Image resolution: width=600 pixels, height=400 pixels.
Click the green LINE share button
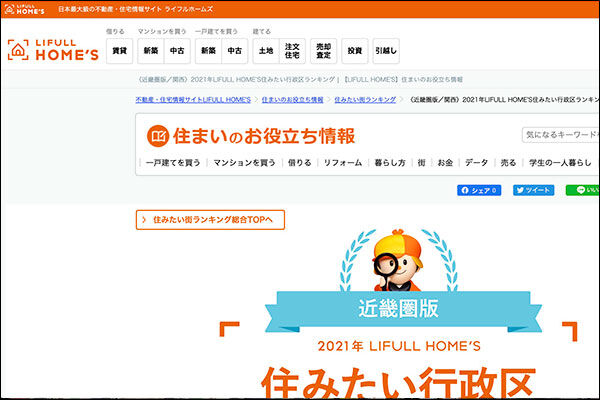(x=583, y=190)
